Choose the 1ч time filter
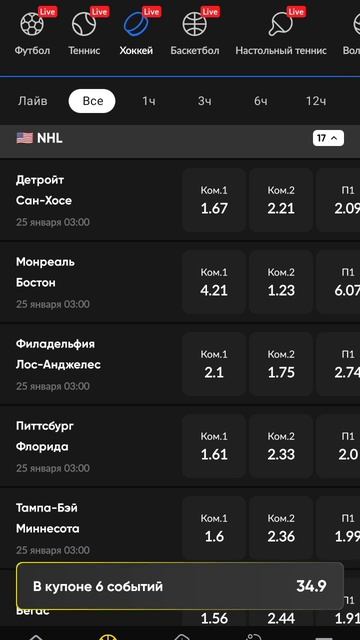 point(149,101)
